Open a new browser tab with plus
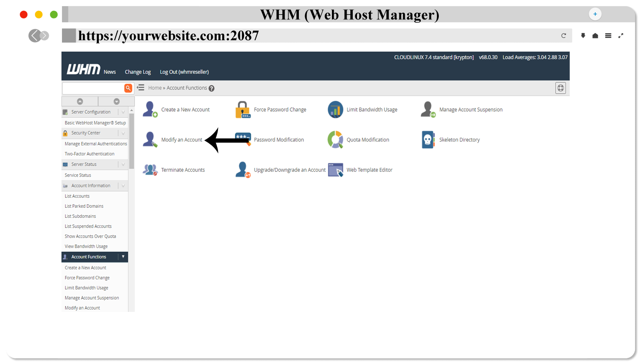644x364 pixels. [595, 14]
